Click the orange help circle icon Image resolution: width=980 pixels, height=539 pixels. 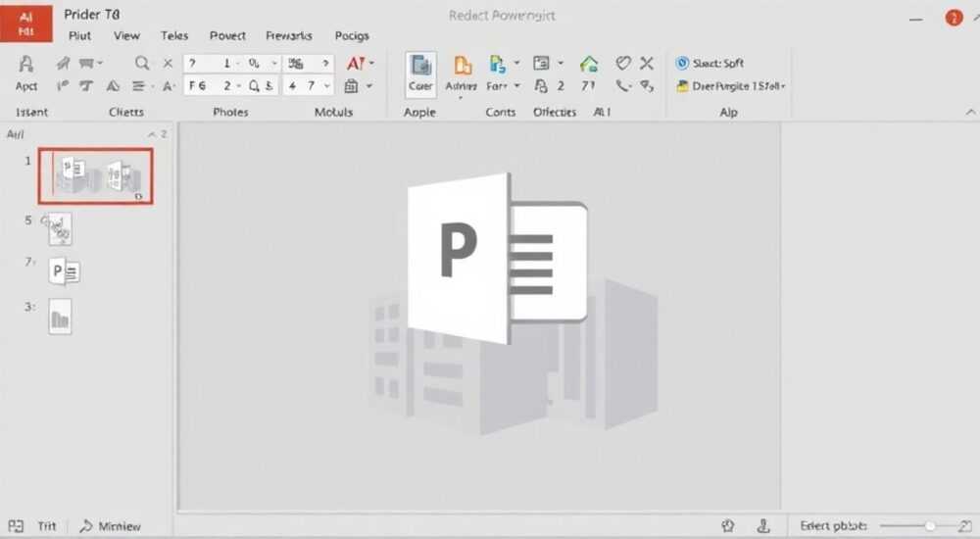954,18
